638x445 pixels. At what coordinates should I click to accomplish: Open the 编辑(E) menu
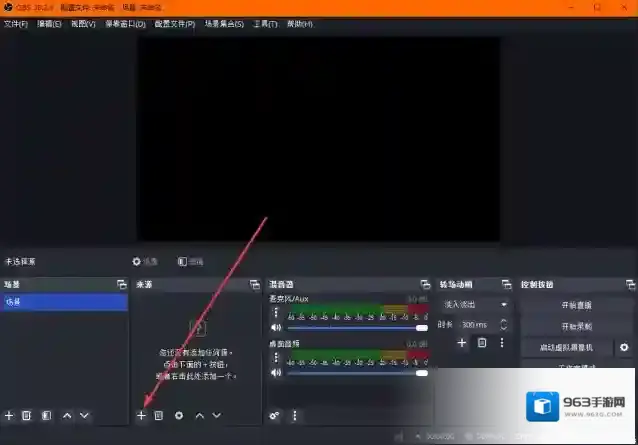(x=49, y=24)
